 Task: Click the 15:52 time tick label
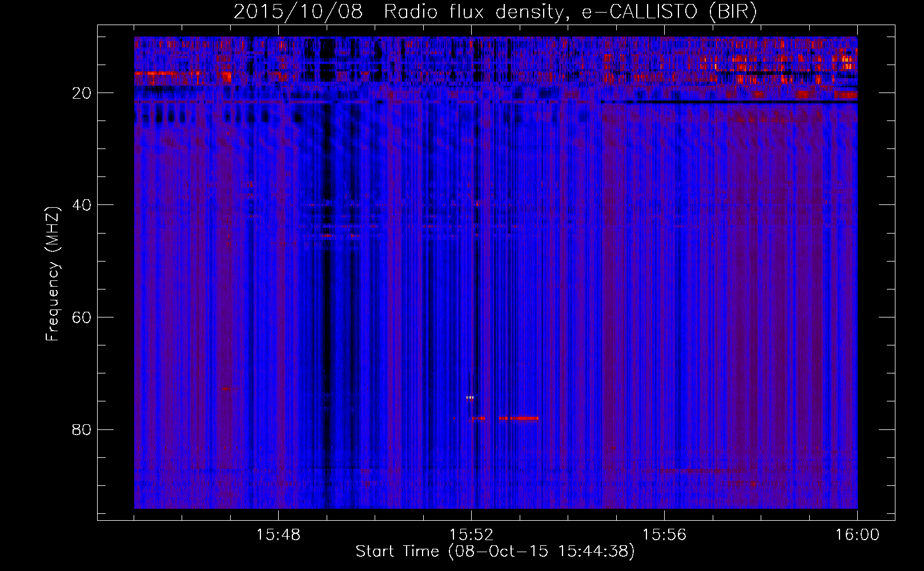[x=471, y=535]
